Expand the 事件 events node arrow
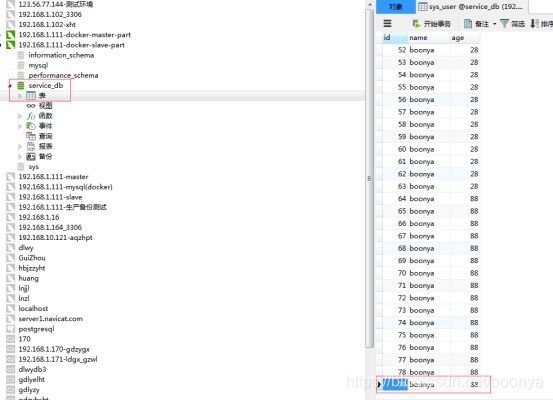 [20, 126]
